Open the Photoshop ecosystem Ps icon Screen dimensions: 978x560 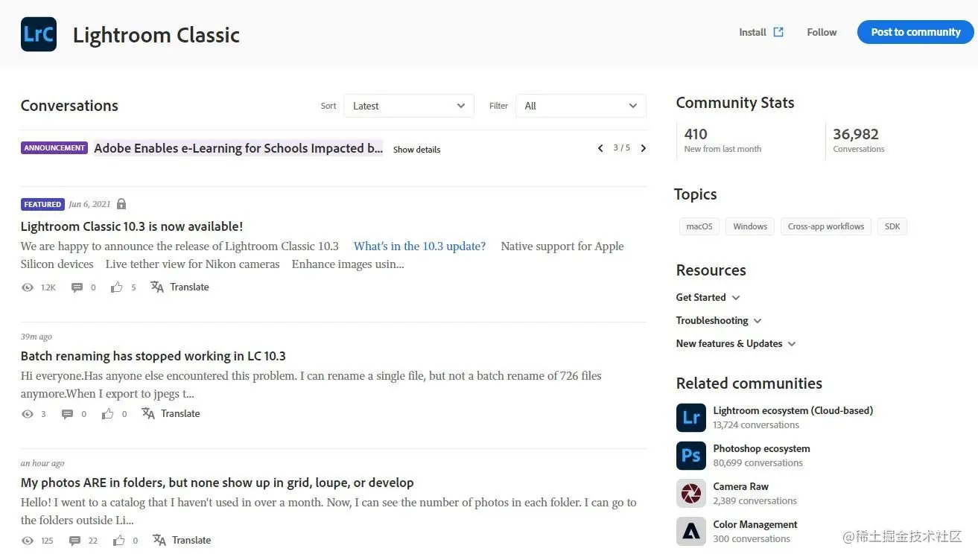click(690, 456)
